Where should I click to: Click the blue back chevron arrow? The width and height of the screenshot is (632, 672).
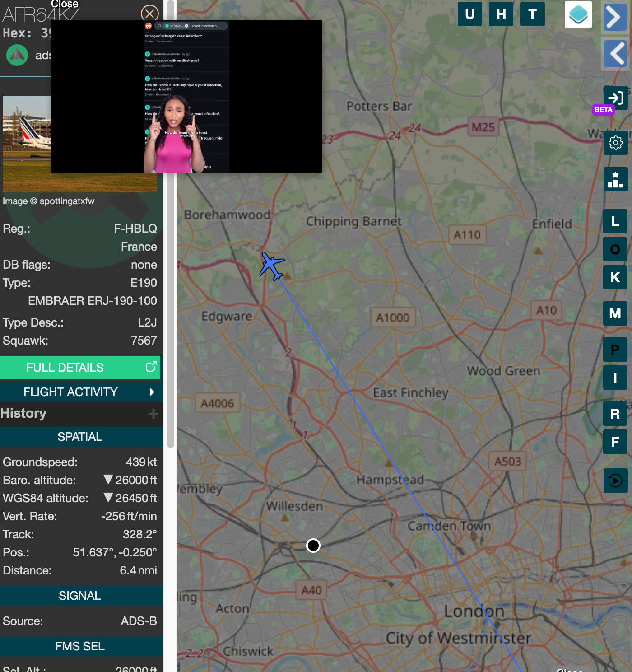[615, 54]
